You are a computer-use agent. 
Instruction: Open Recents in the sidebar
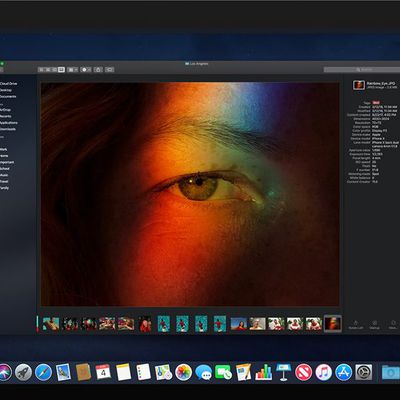(x=6, y=116)
